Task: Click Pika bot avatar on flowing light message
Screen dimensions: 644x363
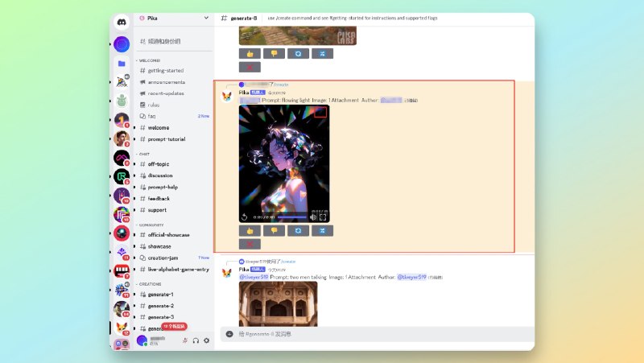Action: tap(227, 97)
